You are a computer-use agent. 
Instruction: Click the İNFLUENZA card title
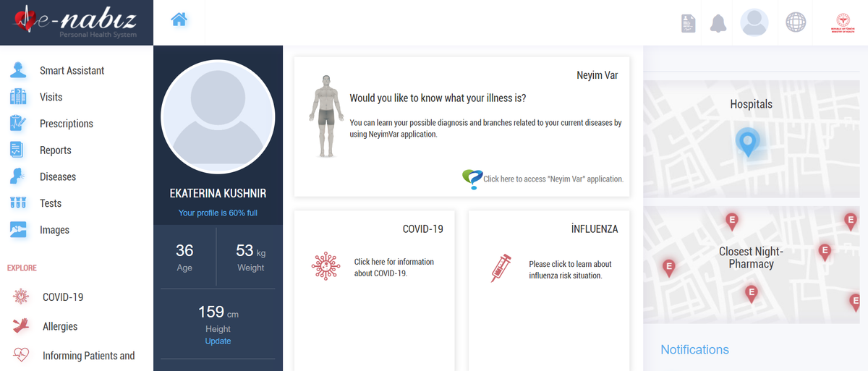595,229
